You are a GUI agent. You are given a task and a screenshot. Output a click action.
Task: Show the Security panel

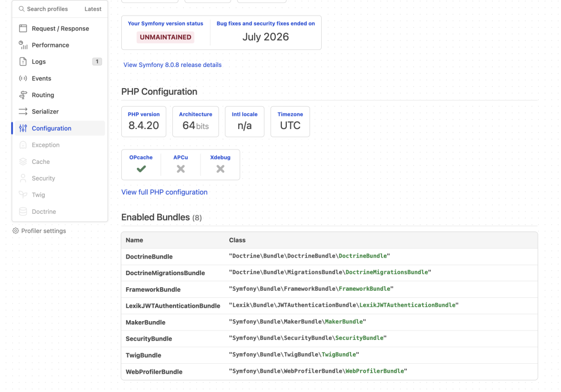60,178
